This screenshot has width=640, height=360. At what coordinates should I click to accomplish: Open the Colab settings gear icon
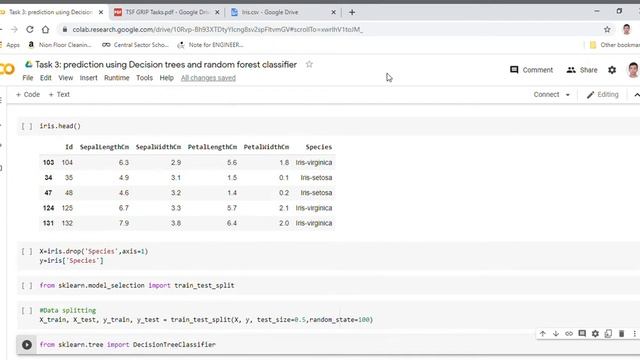[612, 70]
